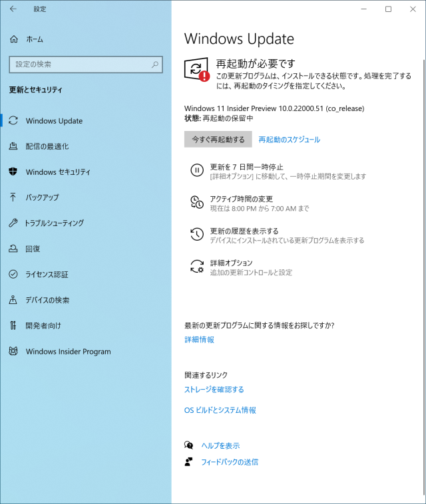Click the Windows Insider Program cat icon

[x=13, y=351]
